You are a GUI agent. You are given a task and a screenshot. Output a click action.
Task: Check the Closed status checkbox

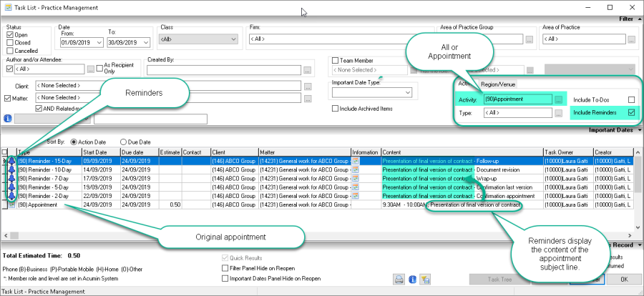coord(10,43)
